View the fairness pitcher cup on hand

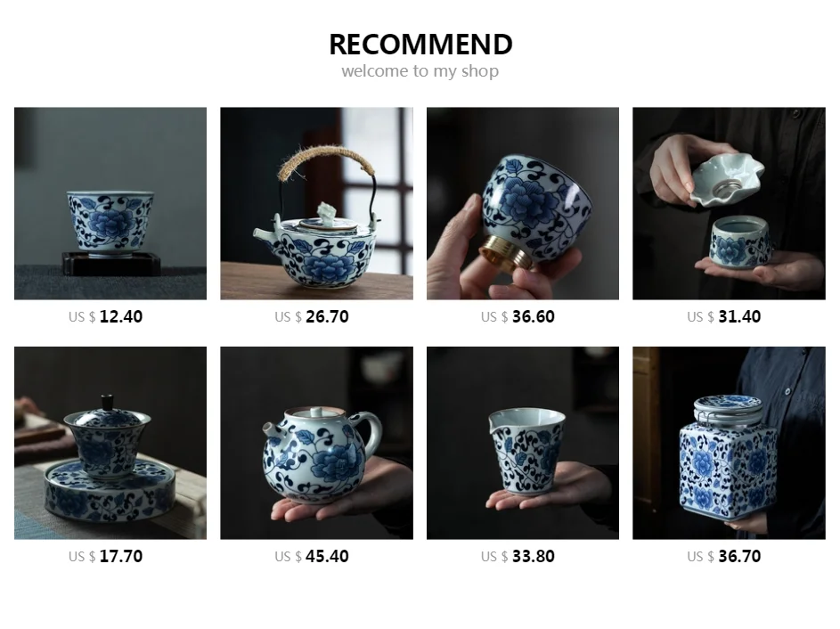(x=523, y=443)
